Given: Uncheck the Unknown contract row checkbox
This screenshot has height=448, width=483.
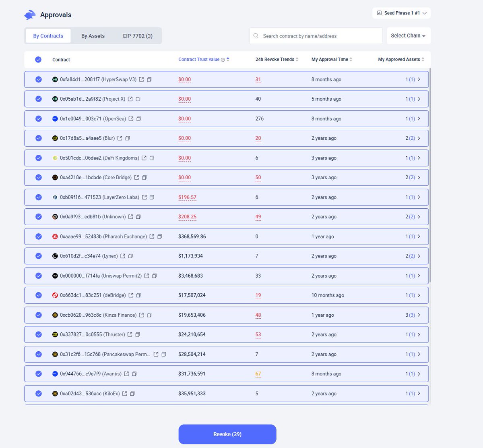Looking at the screenshot, I should 39,217.
